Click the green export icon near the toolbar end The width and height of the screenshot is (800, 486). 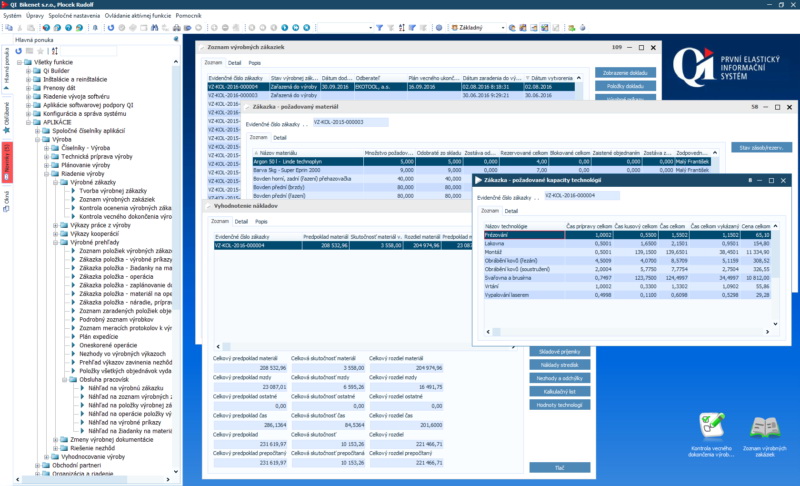pos(571,28)
